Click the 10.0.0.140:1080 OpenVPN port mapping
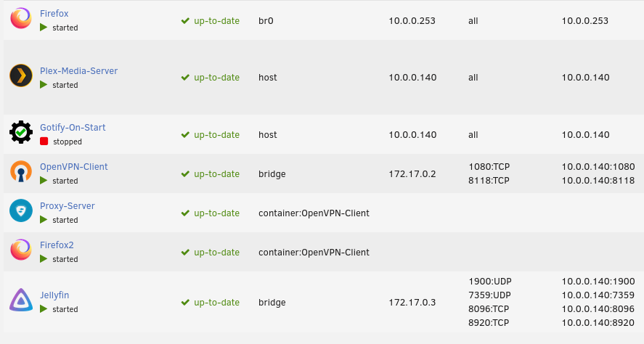 [x=598, y=167]
